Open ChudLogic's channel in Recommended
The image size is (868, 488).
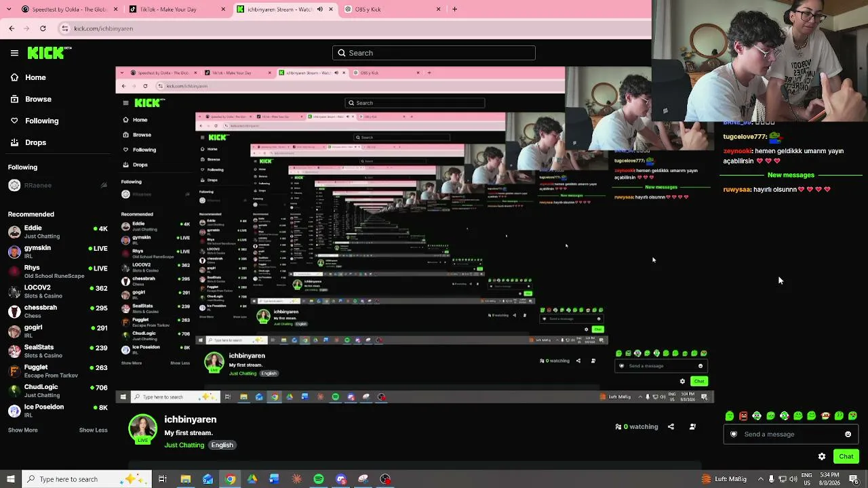point(58,391)
